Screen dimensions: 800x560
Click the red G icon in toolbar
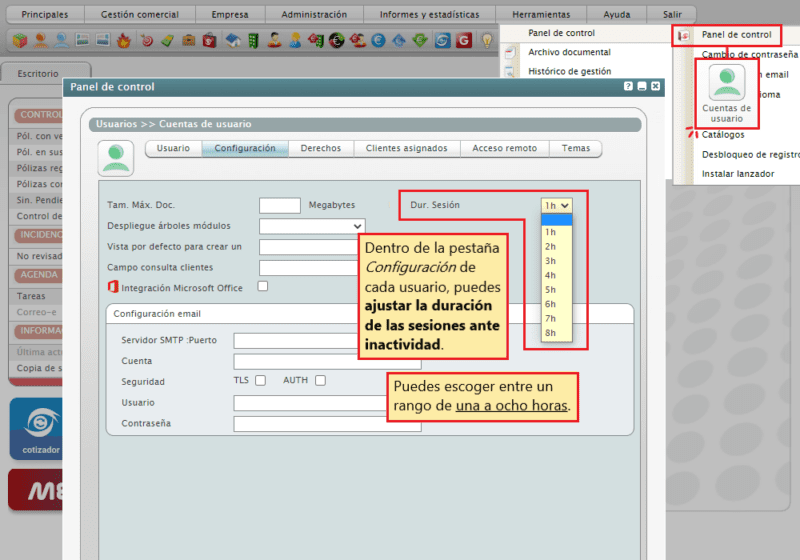(x=463, y=41)
